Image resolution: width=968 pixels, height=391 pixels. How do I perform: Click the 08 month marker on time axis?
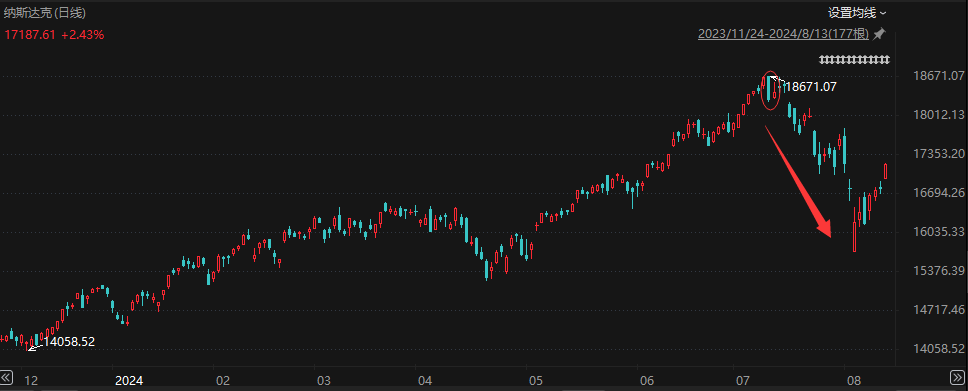pyautogui.click(x=853, y=380)
